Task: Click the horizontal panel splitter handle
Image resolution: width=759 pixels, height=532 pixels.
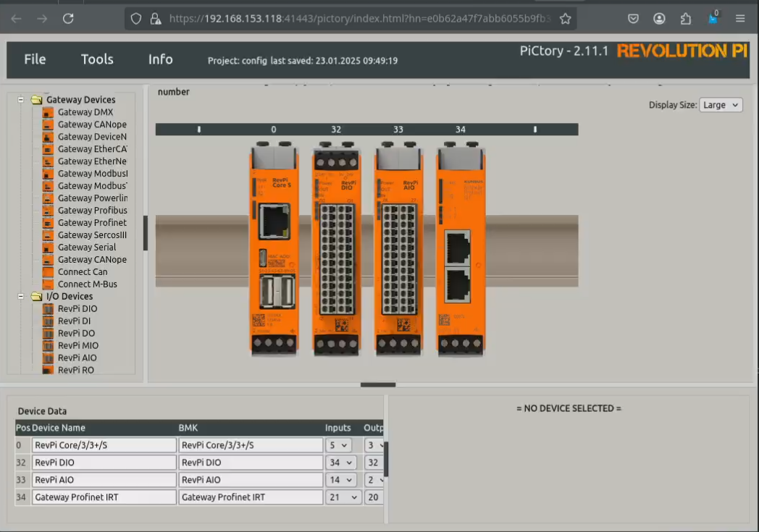Action: click(x=378, y=385)
